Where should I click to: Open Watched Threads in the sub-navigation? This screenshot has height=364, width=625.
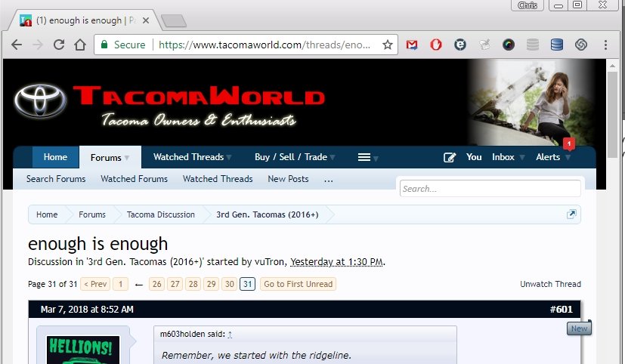tap(218, 179)
